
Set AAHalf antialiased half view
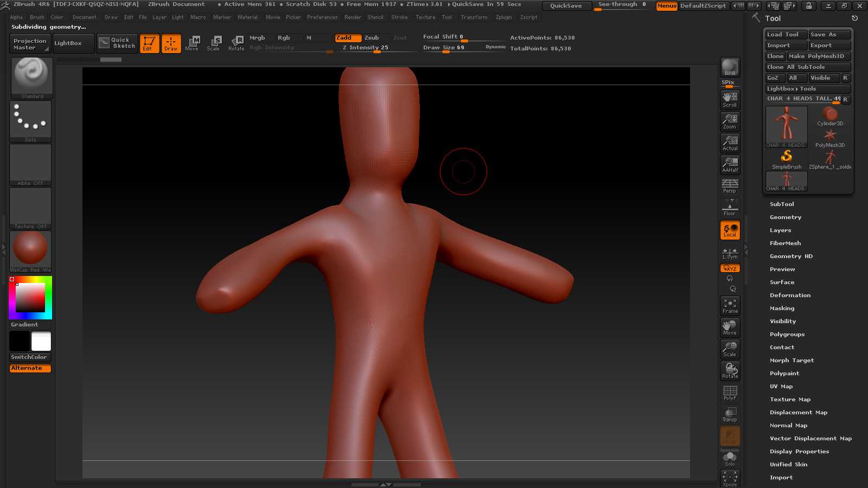(x=730, y=164)
